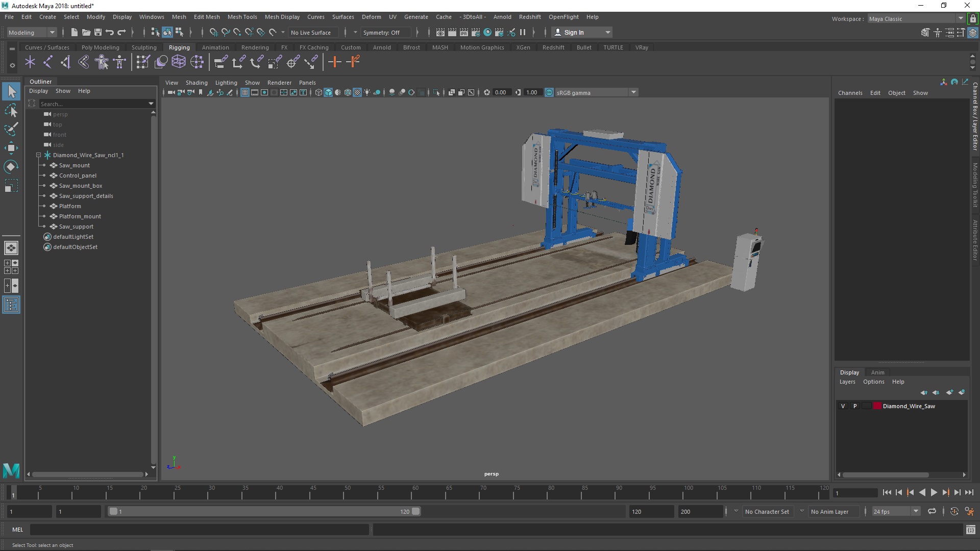Click the Set Key plus shelf icon
Viewport: 980px width, 551px height.
click(335, 62)
